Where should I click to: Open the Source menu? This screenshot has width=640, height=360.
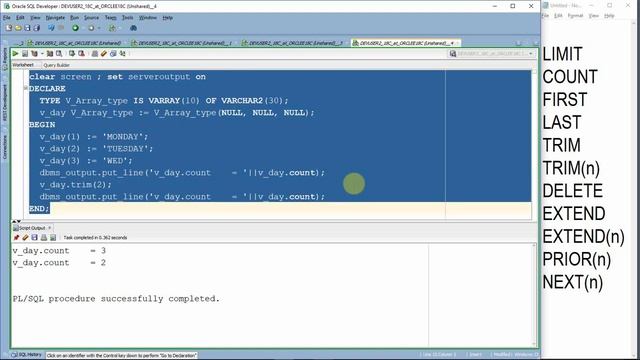pyautogui.click(x=91, y=18)
